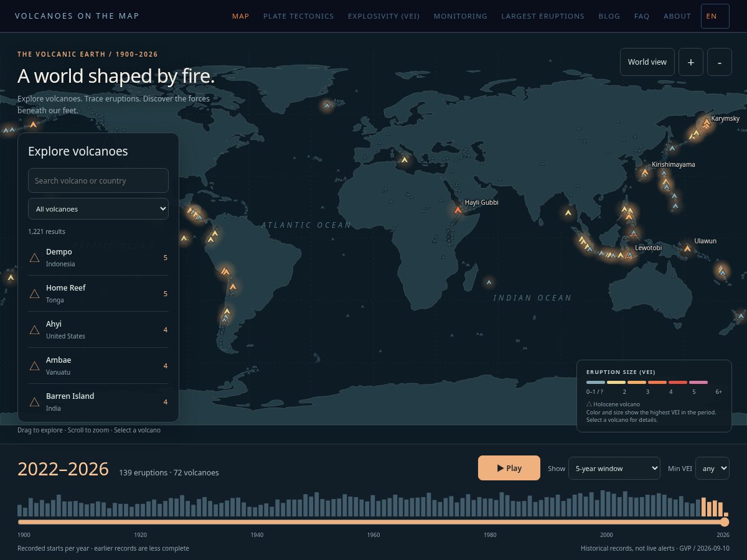Select Ambae, Vanuatu from the list

coord(98,366)
